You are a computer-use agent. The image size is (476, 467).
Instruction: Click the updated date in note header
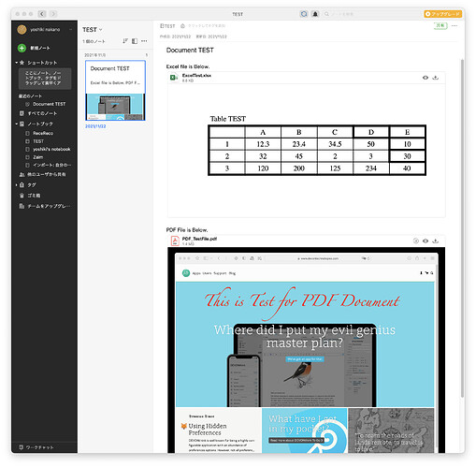pyautogui.click(x=211, y=36)
